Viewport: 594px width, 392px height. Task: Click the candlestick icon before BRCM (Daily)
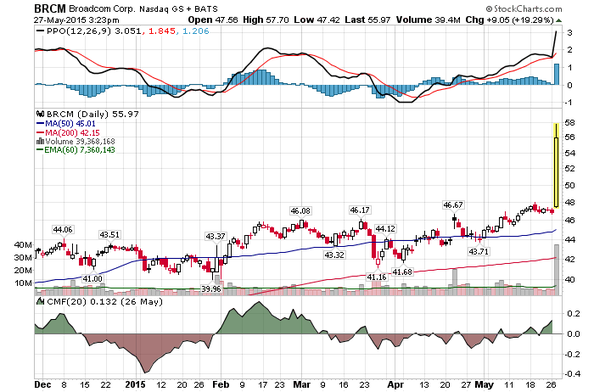[40, 114]
